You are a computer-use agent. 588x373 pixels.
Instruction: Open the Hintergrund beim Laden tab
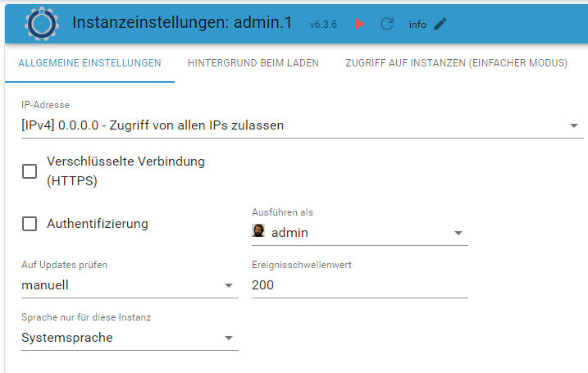[x=253, y=63]
